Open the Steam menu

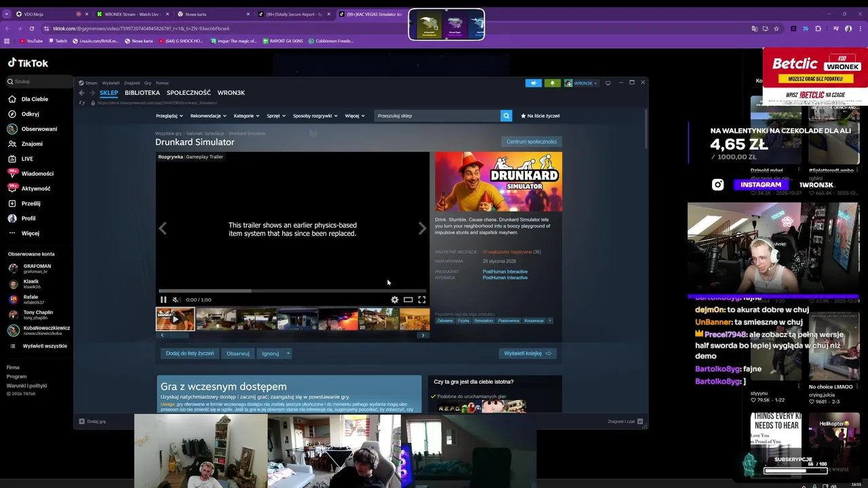[88, 83]
